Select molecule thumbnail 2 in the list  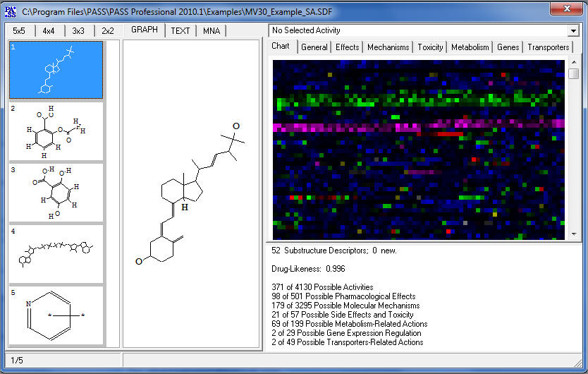tap(56, 131)
